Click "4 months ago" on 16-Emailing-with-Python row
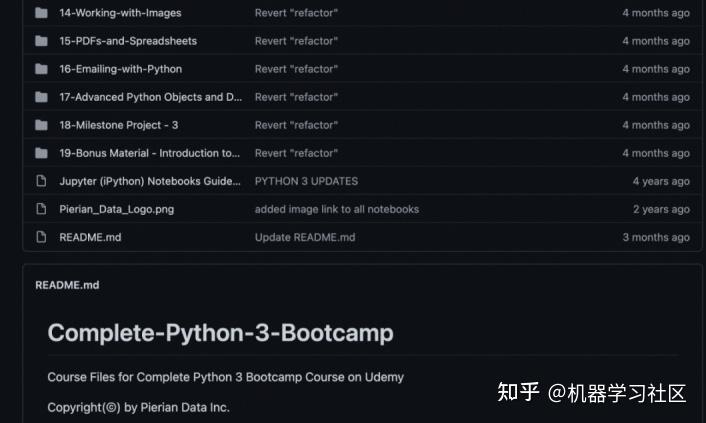This screenshot has width=706, height=423. pos(656,69)
